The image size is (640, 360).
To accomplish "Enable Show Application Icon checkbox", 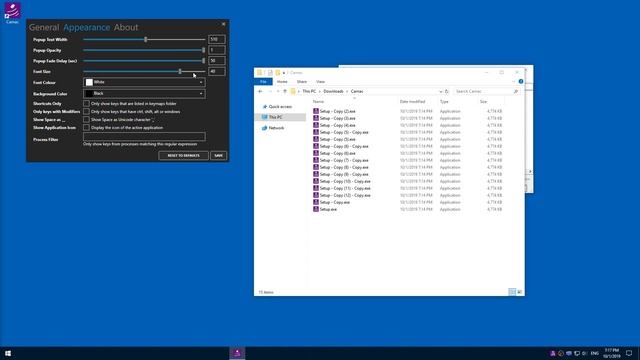I will [x=86, y=128].
